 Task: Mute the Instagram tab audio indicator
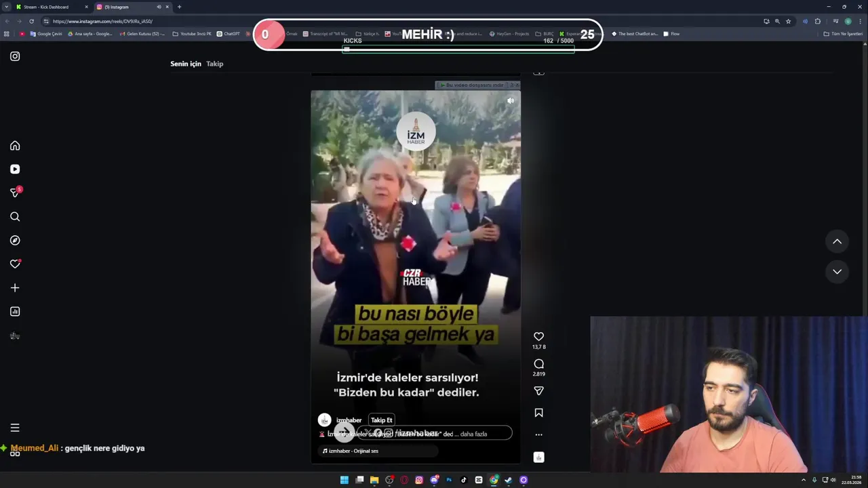[159, 7]
